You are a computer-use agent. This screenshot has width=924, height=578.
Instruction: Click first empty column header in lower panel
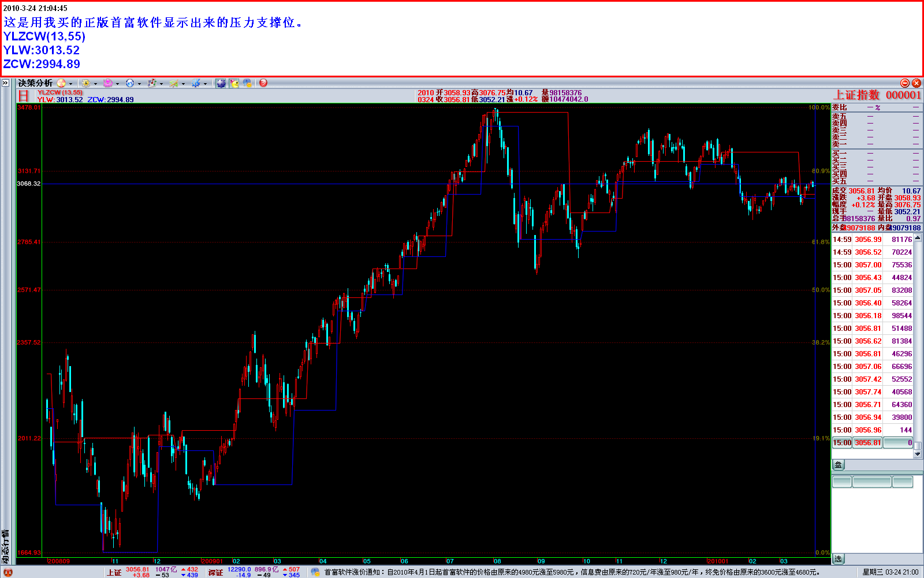(842, 482)
